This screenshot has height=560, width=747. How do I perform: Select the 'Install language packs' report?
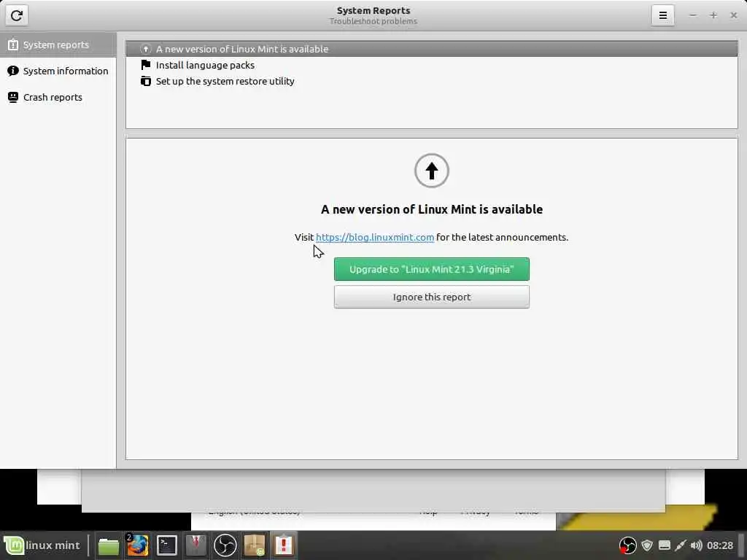[432, 65]
